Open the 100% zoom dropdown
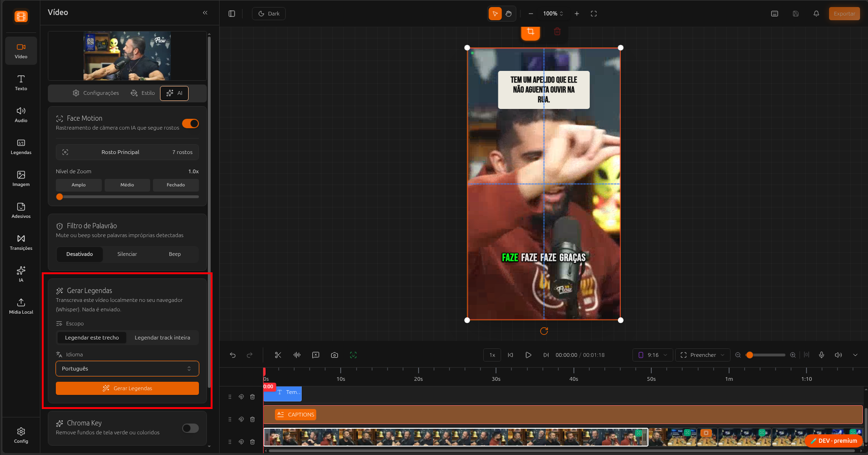Viewport: 868px width, 455px height. pos(553,14)
